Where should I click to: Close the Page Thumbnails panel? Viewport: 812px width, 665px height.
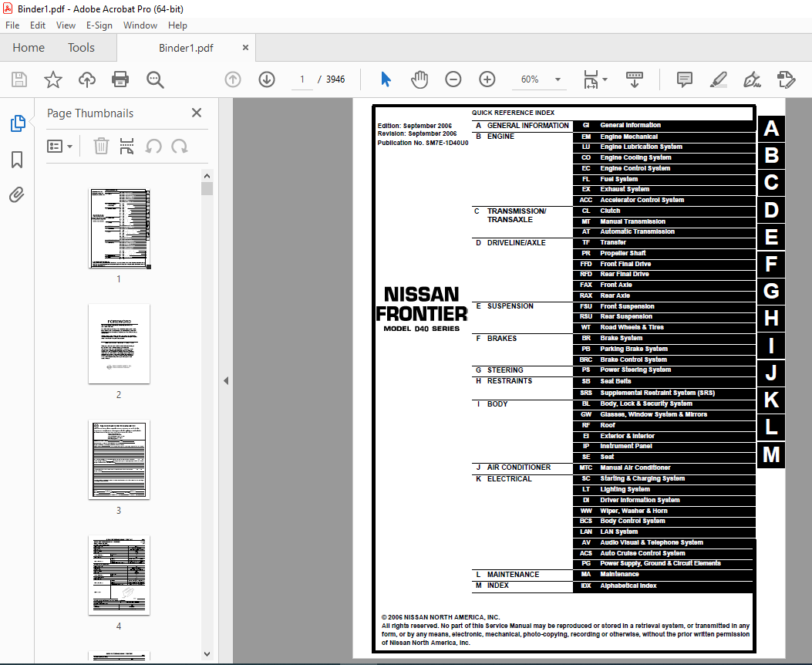point(197,113)
